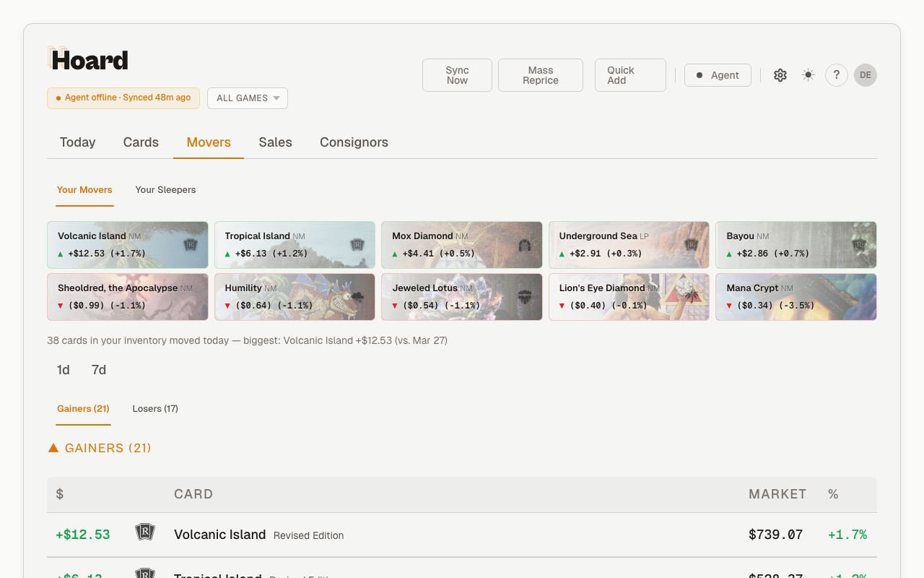Click the +$12.53 gain value in table
This screenshot has height=578, width=924.
[x=83, y=535]
